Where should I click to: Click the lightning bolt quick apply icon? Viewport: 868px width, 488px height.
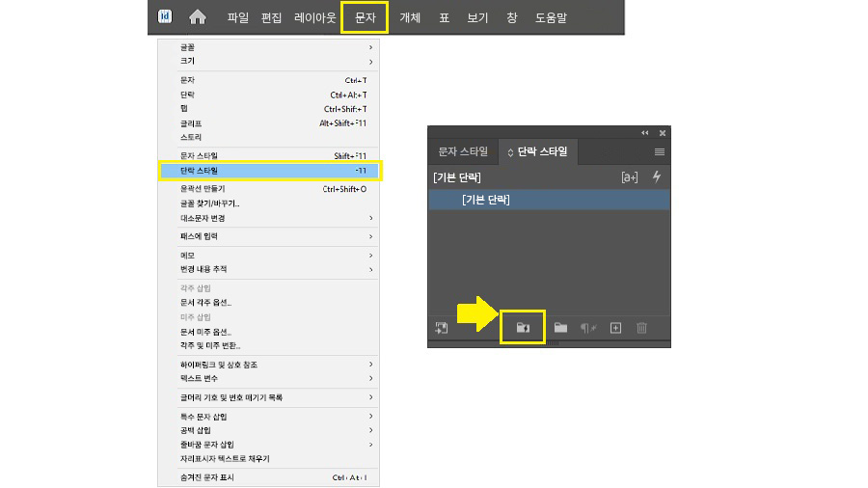click(x=657, y=177)
